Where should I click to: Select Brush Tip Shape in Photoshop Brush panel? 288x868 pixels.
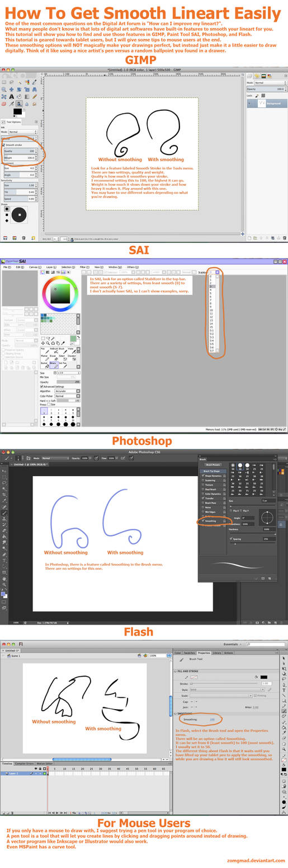pyautogui.click(x=213, y=471)
